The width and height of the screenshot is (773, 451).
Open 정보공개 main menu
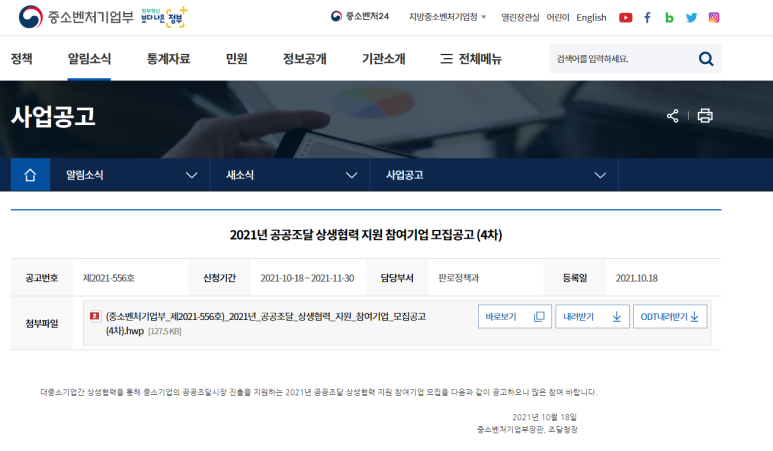pyautogui.click(x=305, y=59)
